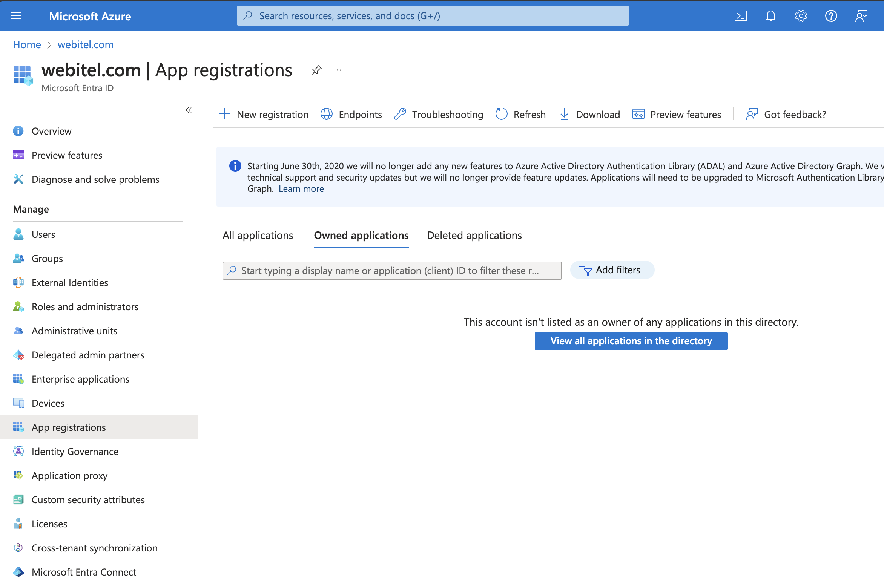Focus the global search resources box

(x=433, y=16)
